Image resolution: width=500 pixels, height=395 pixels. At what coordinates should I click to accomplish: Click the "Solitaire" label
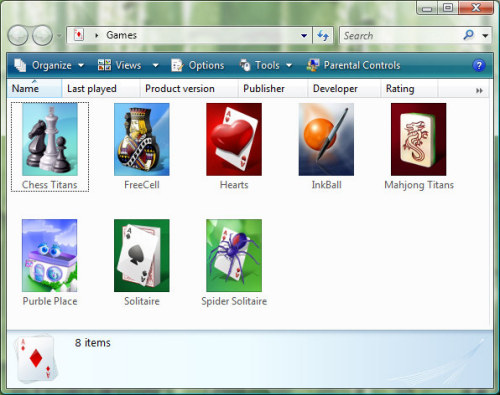pos(142,301)
